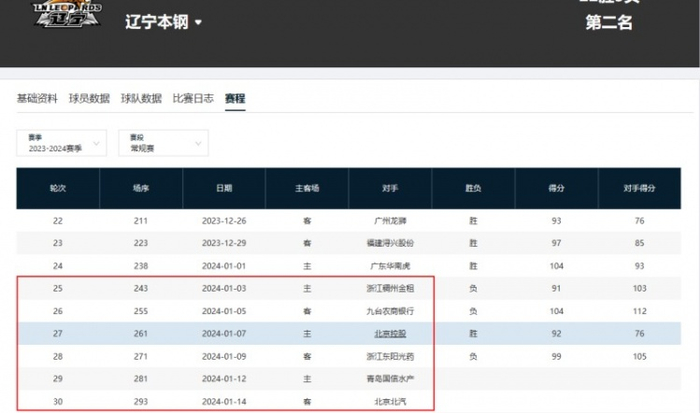Open the 赛季 2023-2024赛季 dropdown

click(62, 143)
